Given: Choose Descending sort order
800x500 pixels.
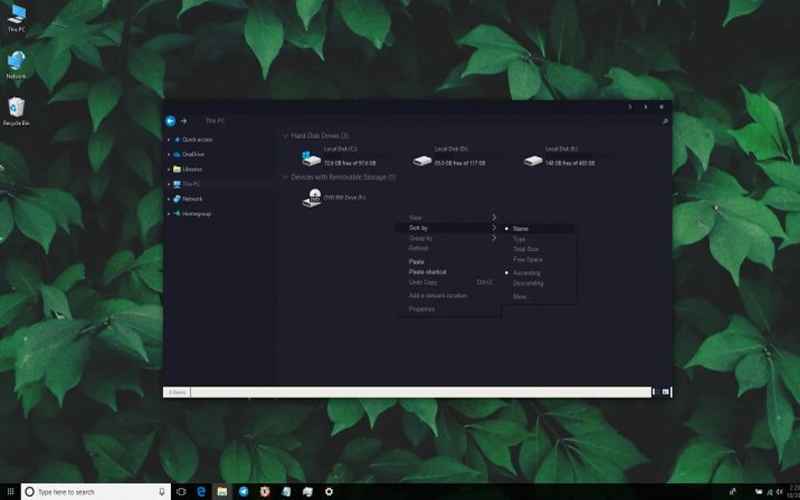Looking at the screenshot, I should click(x=539, y=283).
